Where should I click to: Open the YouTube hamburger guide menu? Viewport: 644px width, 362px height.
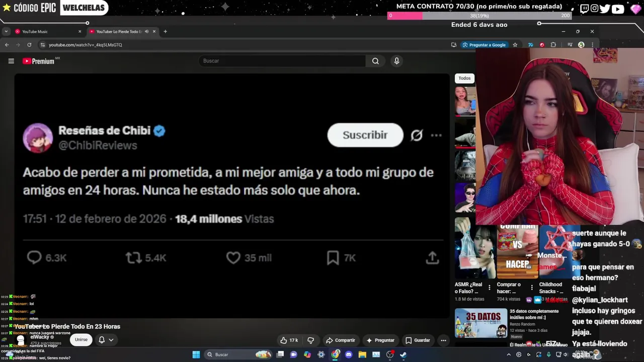click(11, 61)
